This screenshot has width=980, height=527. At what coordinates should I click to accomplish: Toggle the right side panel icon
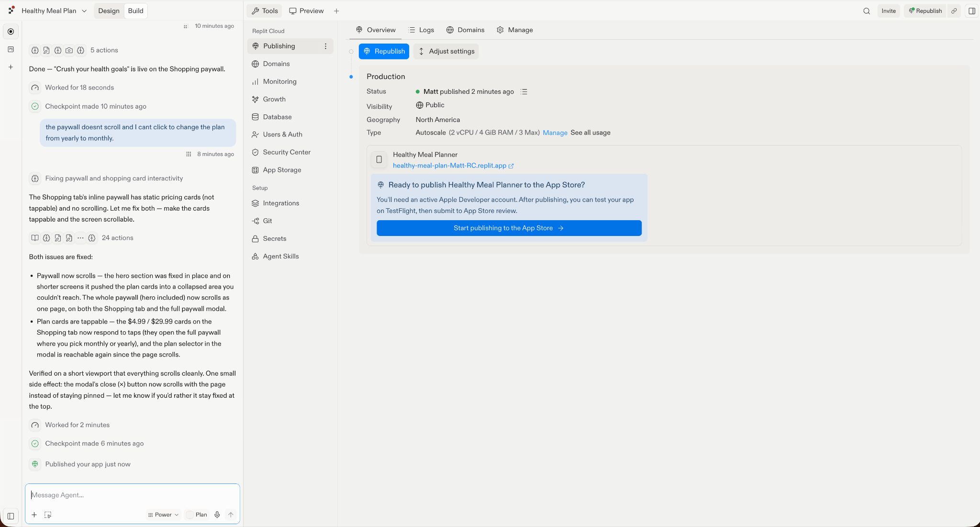971,11
